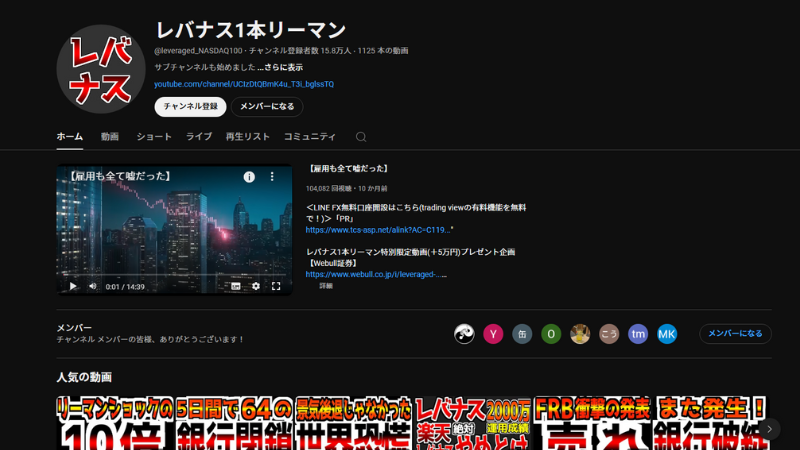Click the info icon on video
Image resolution: width=800 pixels, height=450 pixels.
(249, 177)
